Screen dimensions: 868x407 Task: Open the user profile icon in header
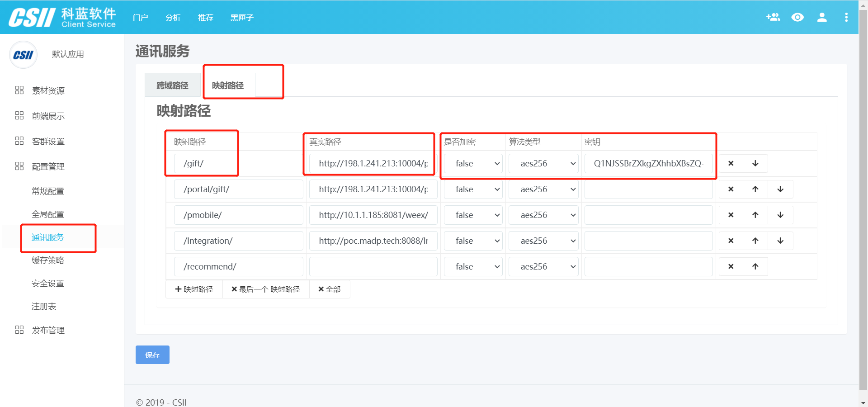pyautogui.click(x=822, y=17)
